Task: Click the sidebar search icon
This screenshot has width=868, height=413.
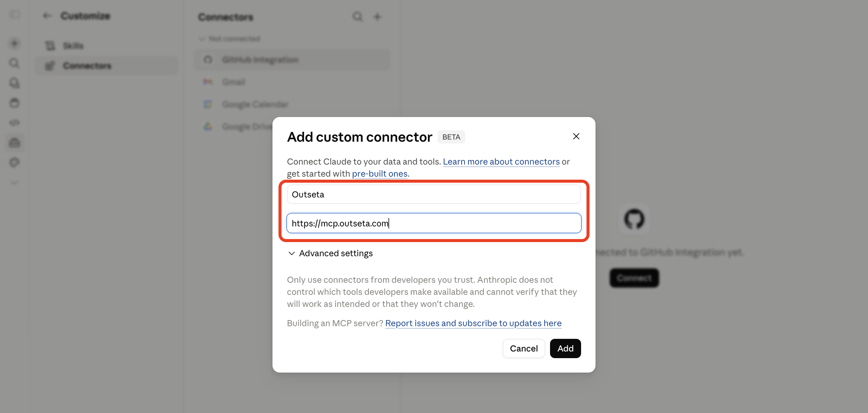Action: point(14,63)
